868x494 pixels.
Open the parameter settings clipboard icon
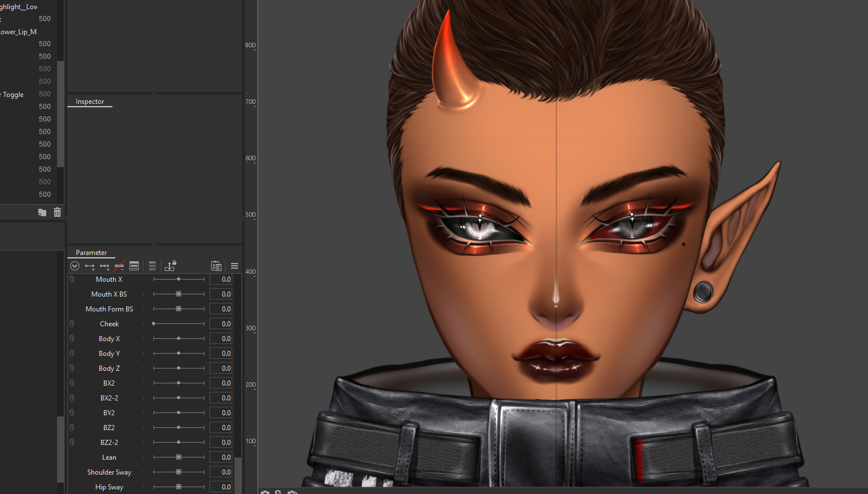click(216, 266)
